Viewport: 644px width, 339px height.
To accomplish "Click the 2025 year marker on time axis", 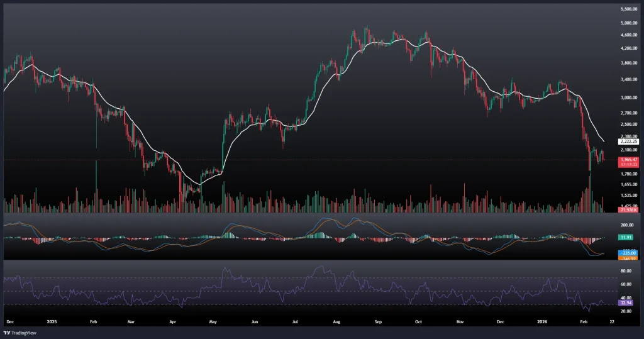I will pyautogui.click(x=52, y=321).
